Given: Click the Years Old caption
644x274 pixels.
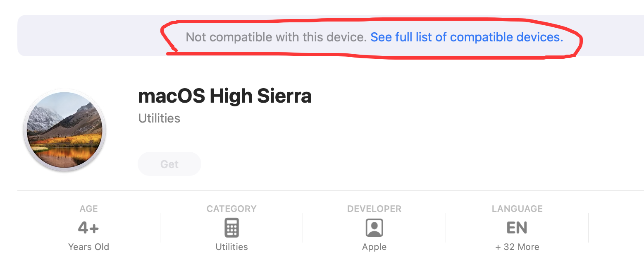Looking at the screenshot, I should tap(88, 247).
